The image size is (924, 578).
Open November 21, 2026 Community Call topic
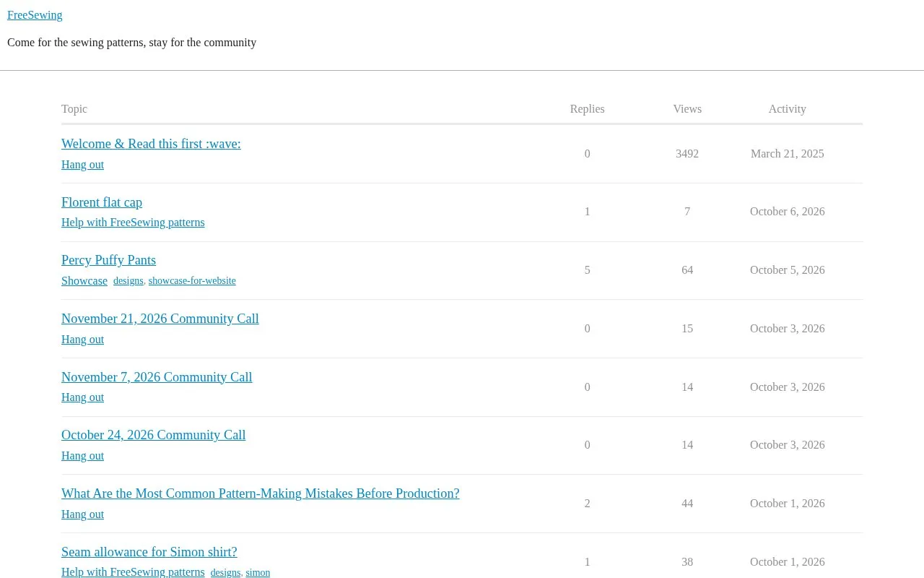click(x=160, y=319)
